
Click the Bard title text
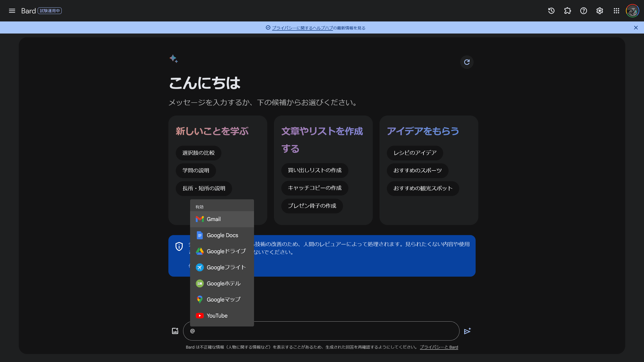[x=28, y=11]
